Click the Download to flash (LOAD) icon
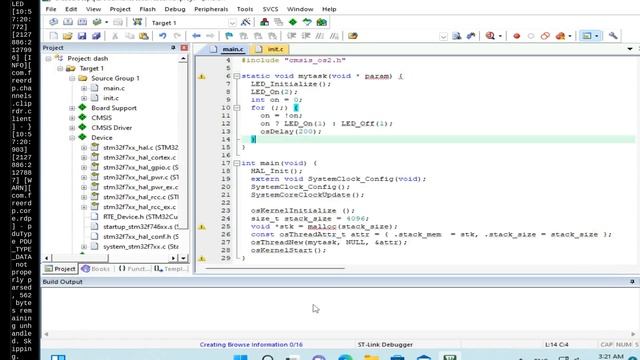Viewport: 640px width, 360px height. click(137, 22)
